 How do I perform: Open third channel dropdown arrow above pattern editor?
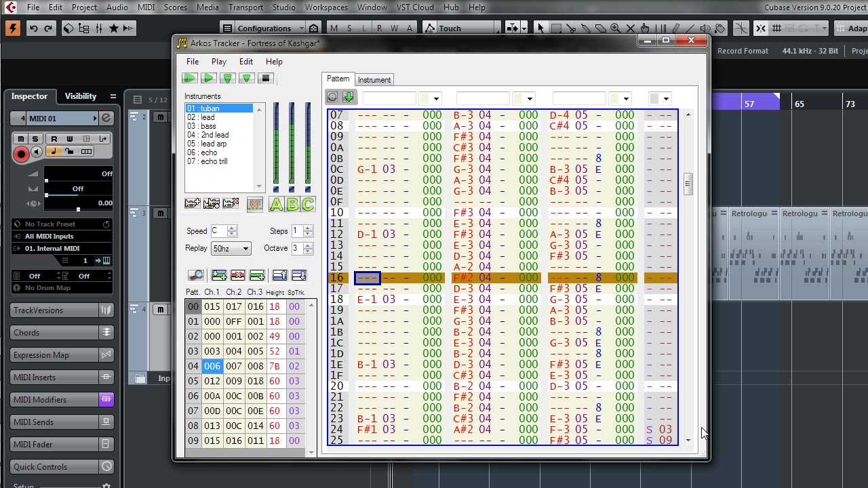[626, 99]
